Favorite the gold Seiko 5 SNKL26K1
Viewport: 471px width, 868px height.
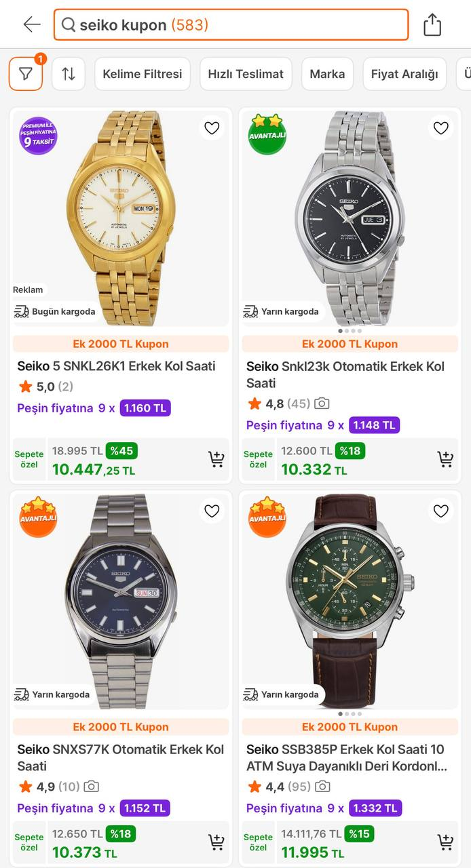coord(212,128)
